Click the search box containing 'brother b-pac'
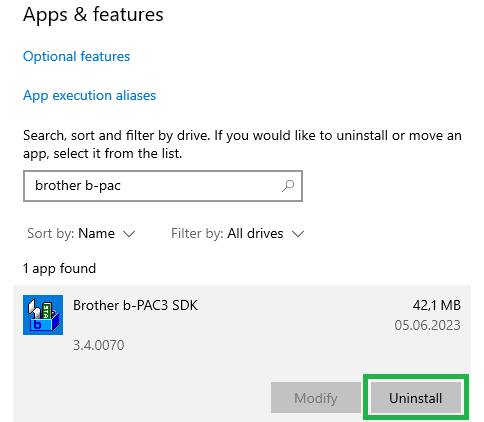484x422 pixels. 163,186
